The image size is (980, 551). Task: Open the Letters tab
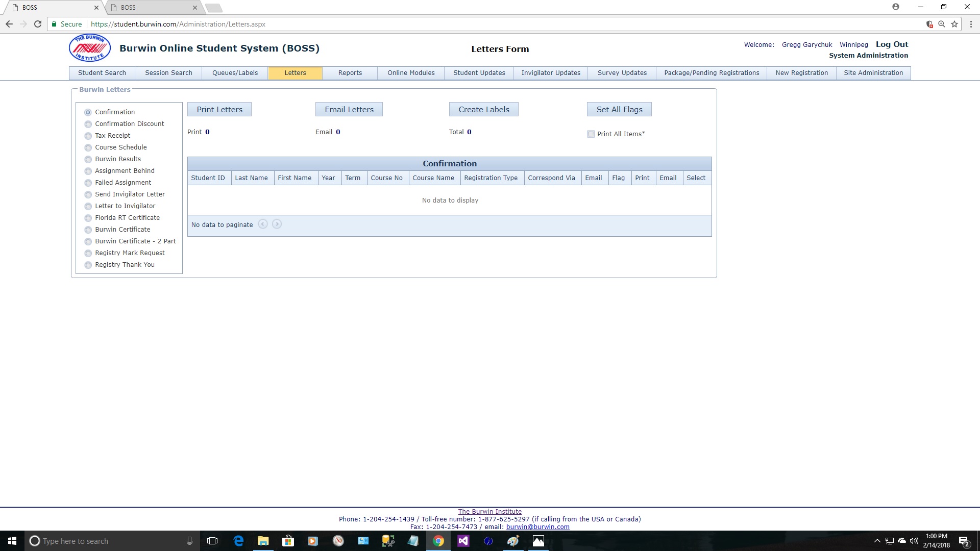tap(294, 72)
